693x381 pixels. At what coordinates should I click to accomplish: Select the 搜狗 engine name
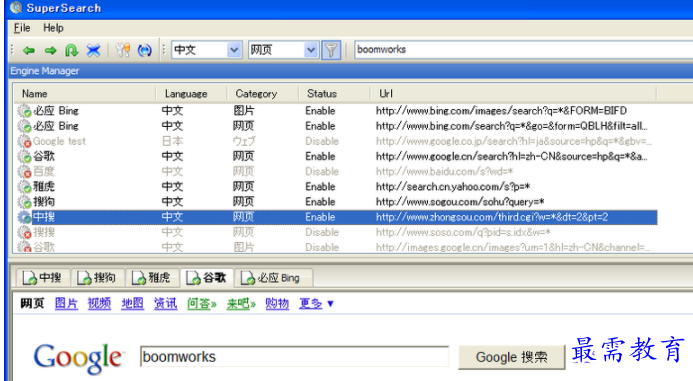(44, 202)
